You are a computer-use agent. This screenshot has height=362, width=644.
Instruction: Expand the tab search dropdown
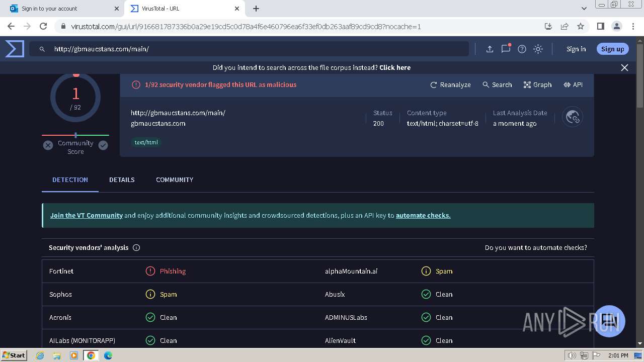click(x=584, y=9)
